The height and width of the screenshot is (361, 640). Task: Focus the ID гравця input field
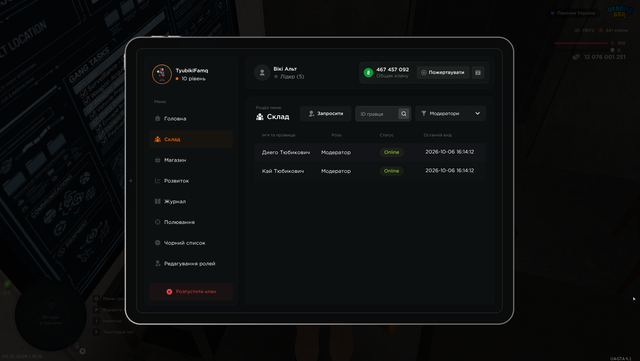point(376,114)
